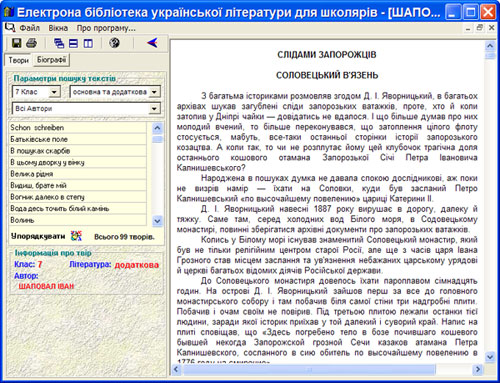The height and width of the screenshot is (383, 500).
Task: Click author name ШАПОВАЛ ІВАН
Action: [x=46, y=286]
